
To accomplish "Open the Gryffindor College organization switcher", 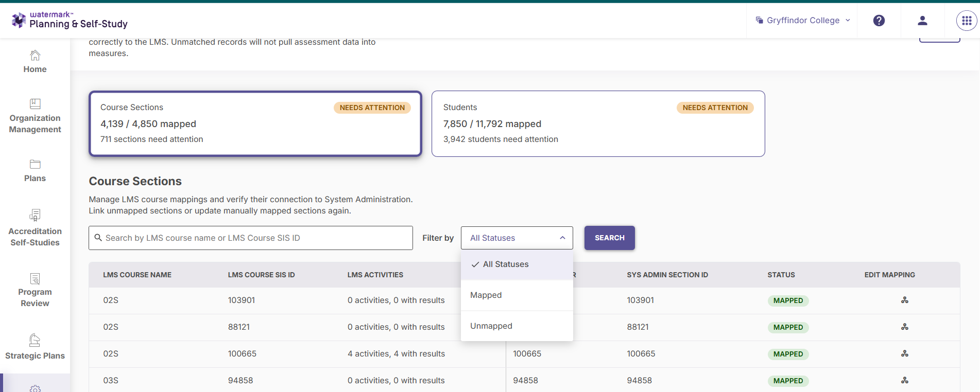I will click(x=803, y=21).
